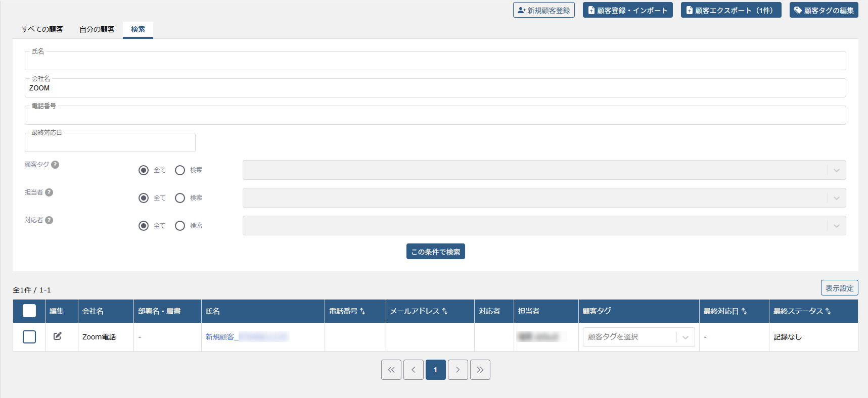The width and height of the screenshot is (868, 398).
Task: Open 顧客タグを選択 dropdown in table row
Action: tap(638, 337)
